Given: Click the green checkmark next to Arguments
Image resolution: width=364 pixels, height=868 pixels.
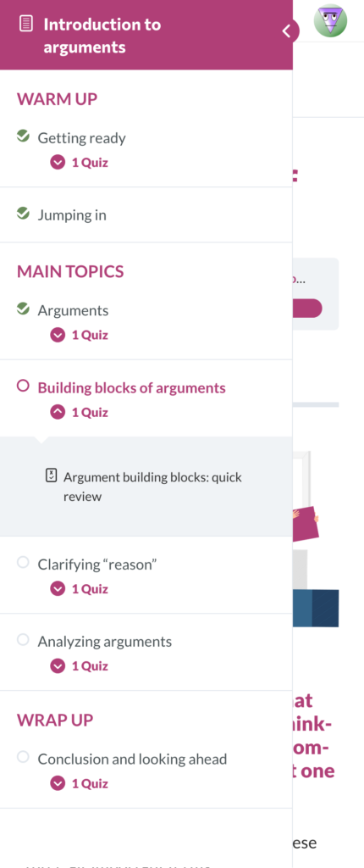Looking at the screenshot, I should pos(23,309).
